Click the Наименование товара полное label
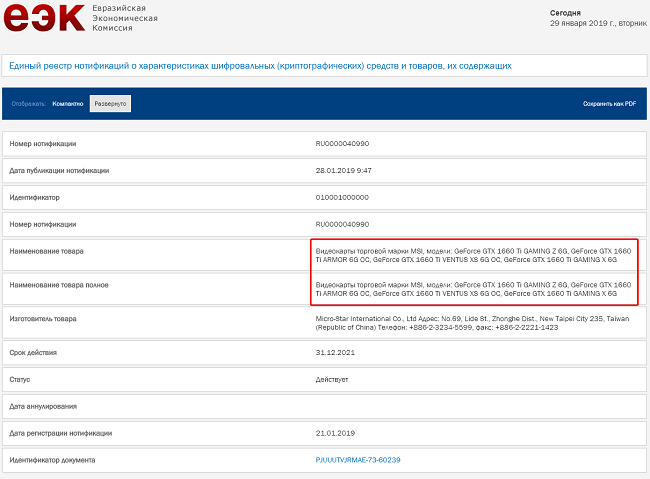The width and height of the screenshot is (650, 479). point(59,285)
